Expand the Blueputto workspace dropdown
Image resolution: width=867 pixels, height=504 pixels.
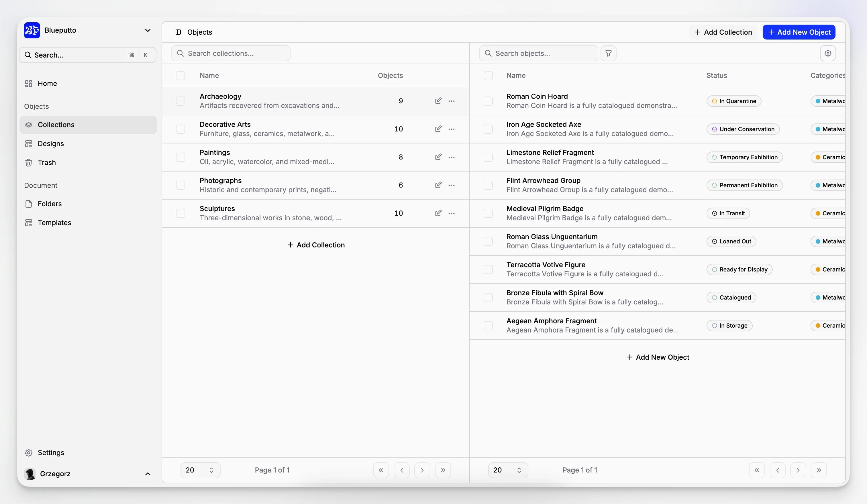click(148, 30)
